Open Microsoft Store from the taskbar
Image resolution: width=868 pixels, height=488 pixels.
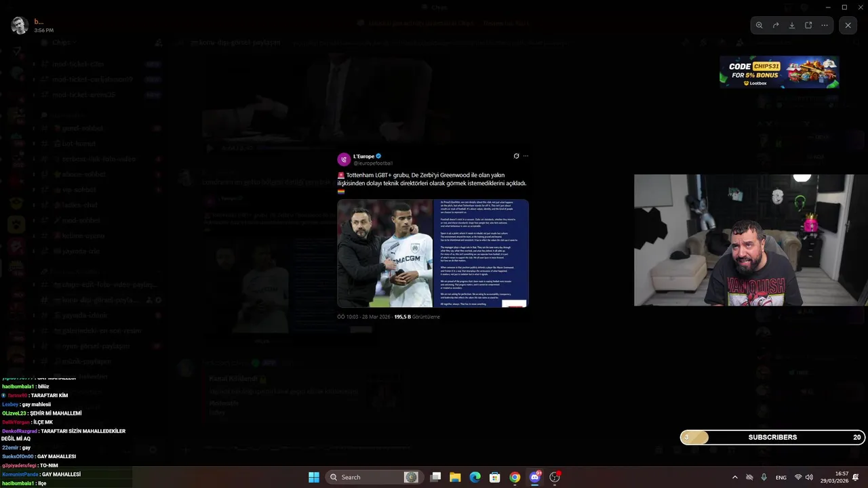point(495,477)
